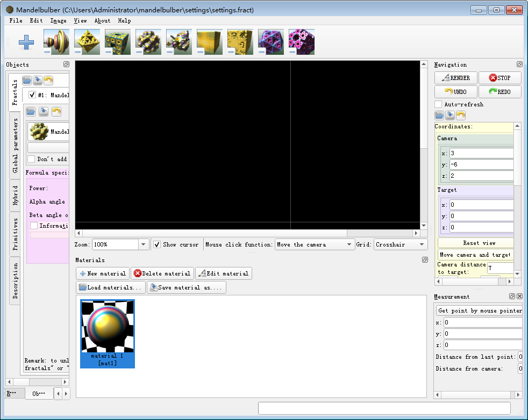Load the pink-blue icosahedron preset
Image resolution: width=528 pixels, height=420 pixels.
271,42
